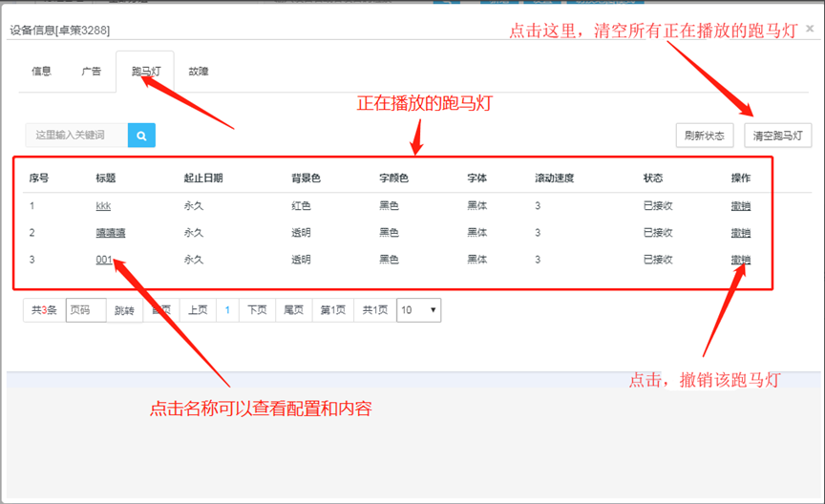The width and height of the screenshot is (825, 504).
Task: Go to previous page with 上页
Action: coord(198,310)
